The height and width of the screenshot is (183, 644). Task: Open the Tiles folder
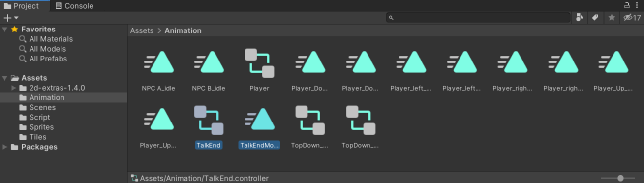[x=63, y=137]
